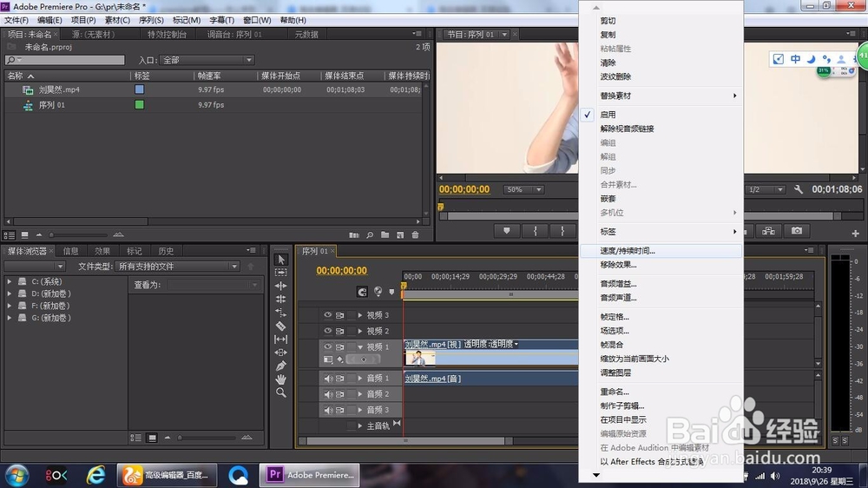Select the Pen tool
Screen dimensions: 868x488
[x=280, y=366]
